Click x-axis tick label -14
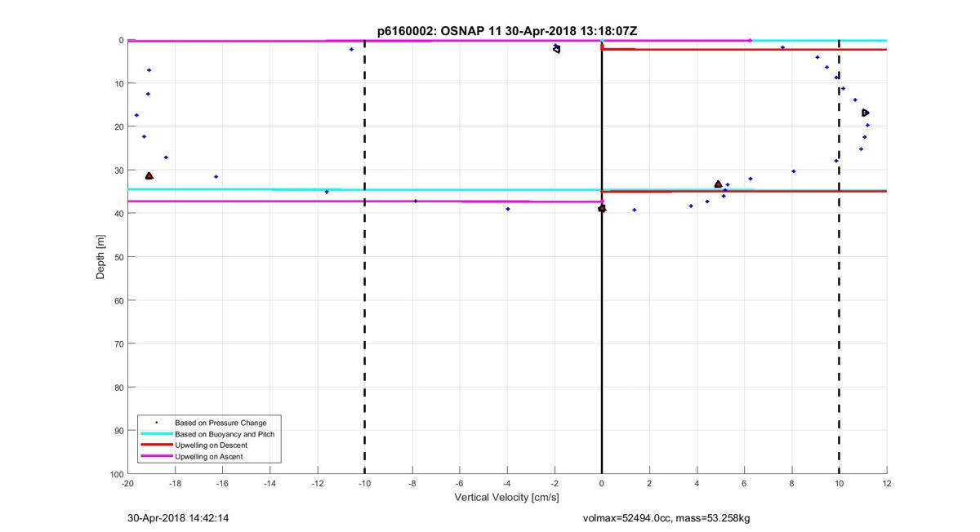 pyautogui.click(x=269, y=483)
